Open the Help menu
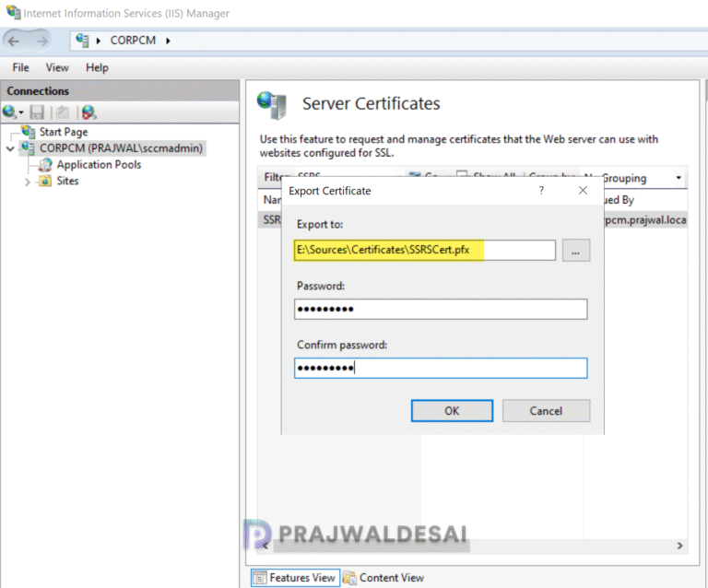708x588 pixels. [97, 67]
